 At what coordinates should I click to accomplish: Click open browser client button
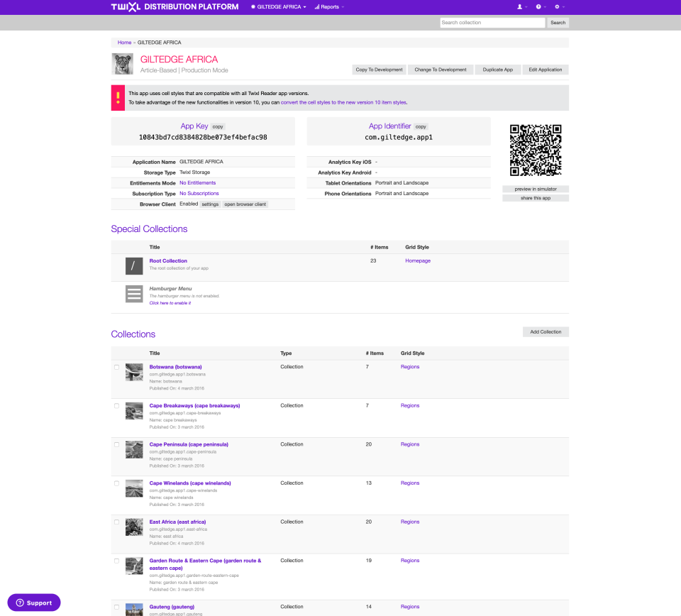coord(245,204)
